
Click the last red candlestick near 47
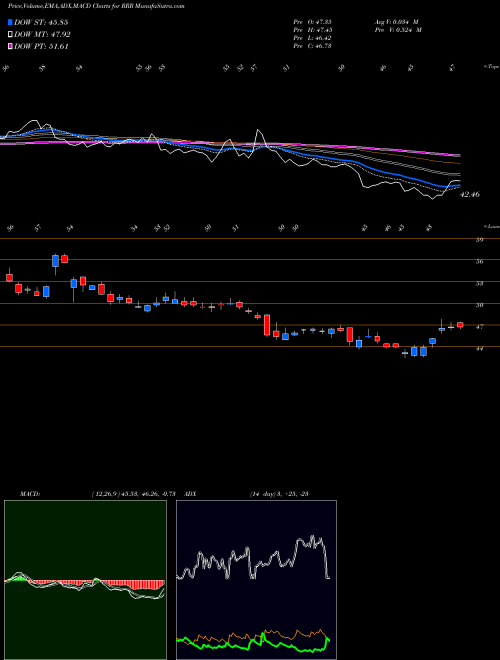[460, 325]
